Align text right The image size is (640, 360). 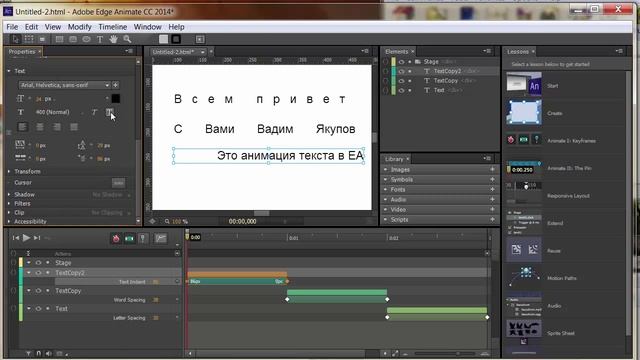57,127
